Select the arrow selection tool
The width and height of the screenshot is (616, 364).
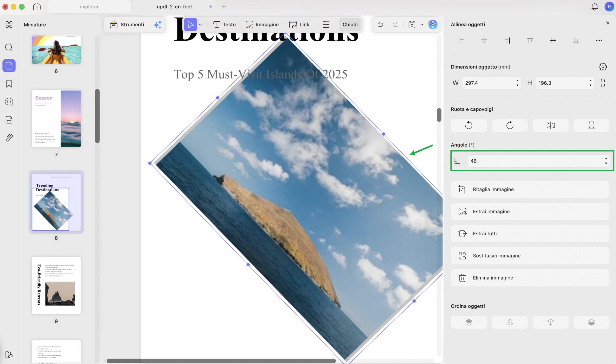(190, 25)
